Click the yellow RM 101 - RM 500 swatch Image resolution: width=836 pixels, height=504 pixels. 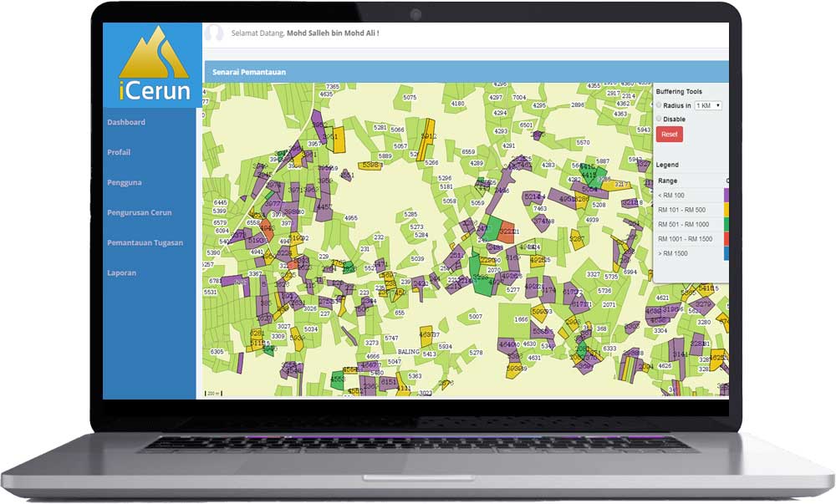coord(726,210)
